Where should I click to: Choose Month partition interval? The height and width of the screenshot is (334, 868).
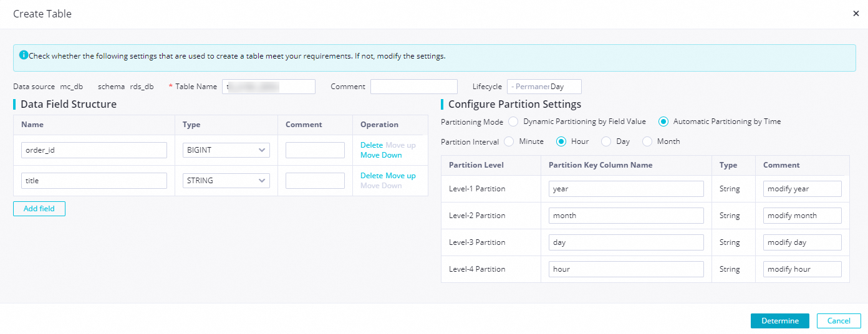tap(647, 141)
